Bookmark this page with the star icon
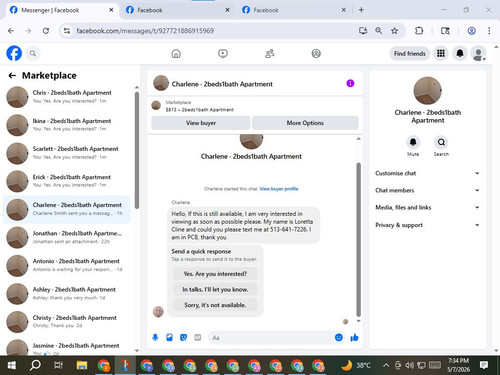The width and height of the screenshot is (500, 375). point(394,31)
